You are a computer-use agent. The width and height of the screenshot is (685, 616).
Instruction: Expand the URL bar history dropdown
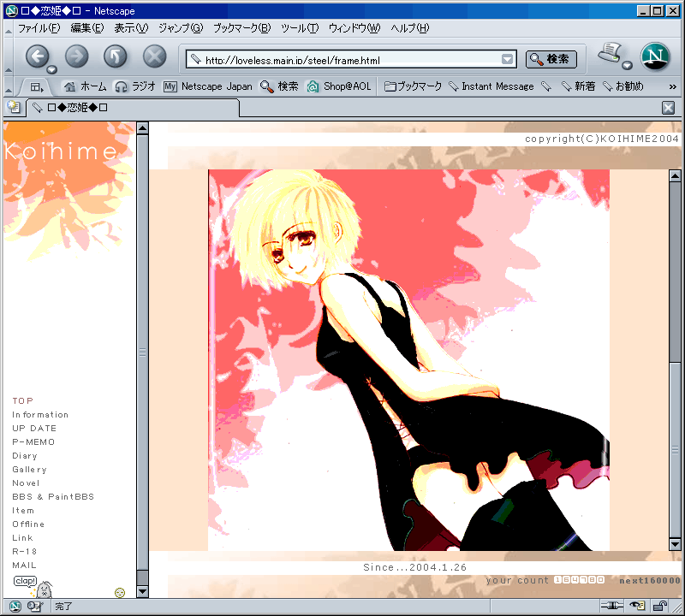[x=507, y=59]
